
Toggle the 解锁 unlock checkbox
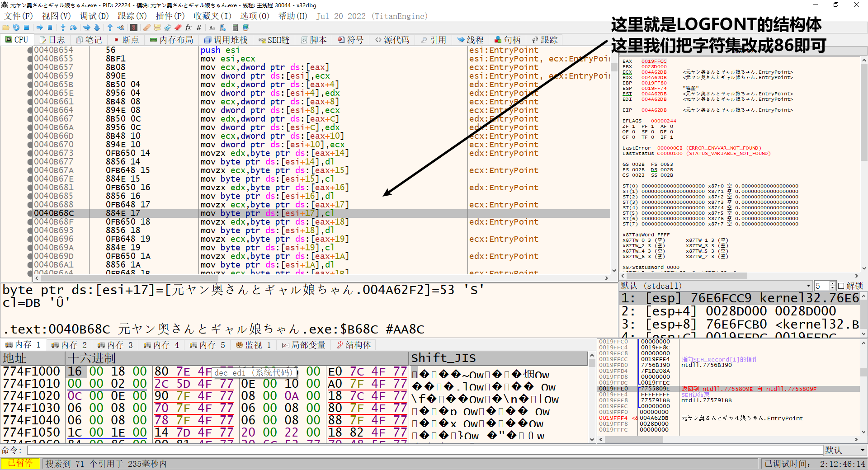click(841, 286)
